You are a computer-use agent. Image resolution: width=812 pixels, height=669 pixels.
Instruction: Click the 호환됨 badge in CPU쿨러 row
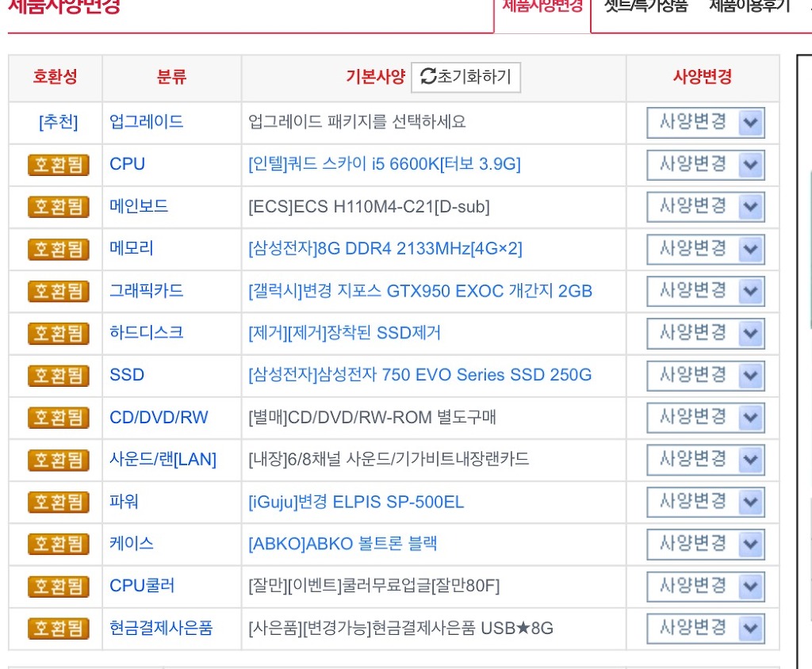59,587
